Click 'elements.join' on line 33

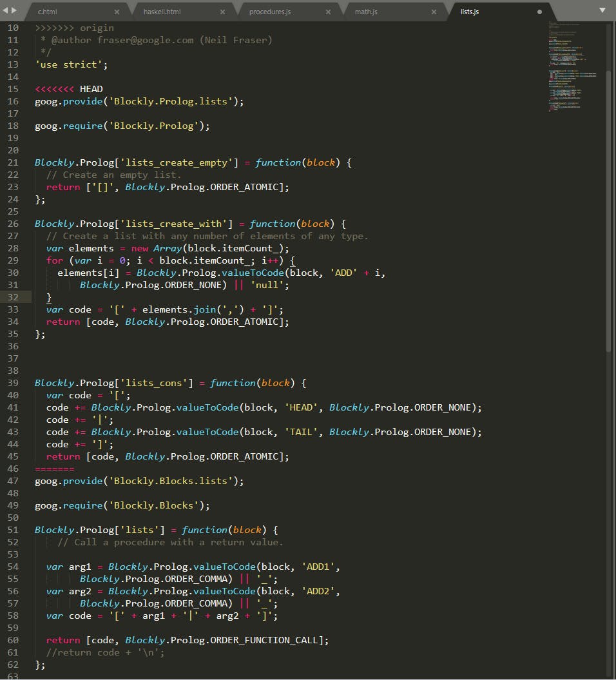click(179, 309)
